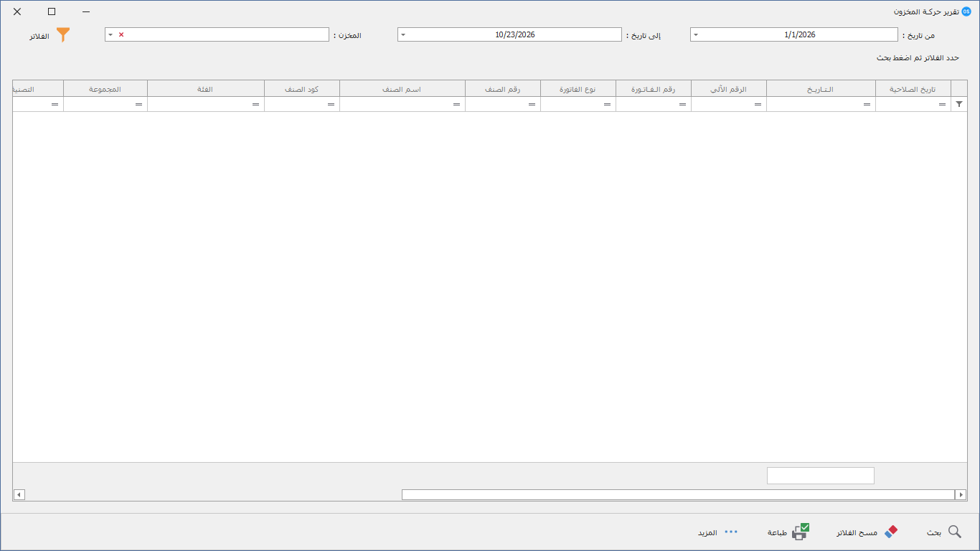Open the من تاريخ date dropdown
The width and height of the screenshot is (980, 551).
(696, 34)
